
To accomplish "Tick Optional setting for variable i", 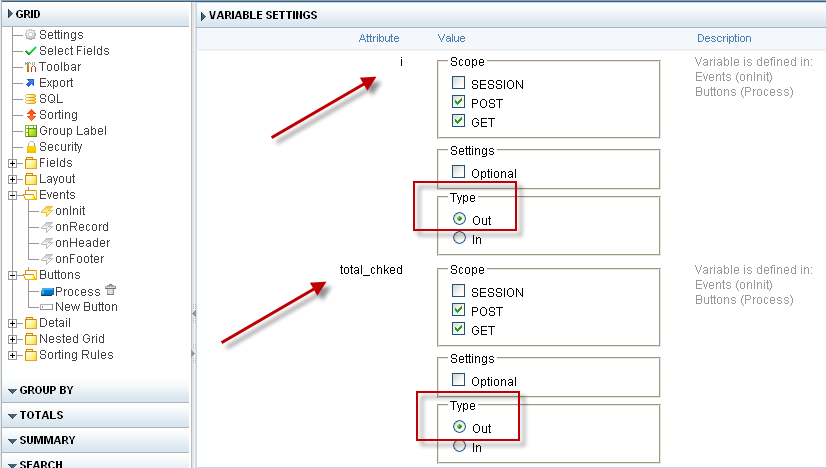I will [x=459, y=173].
